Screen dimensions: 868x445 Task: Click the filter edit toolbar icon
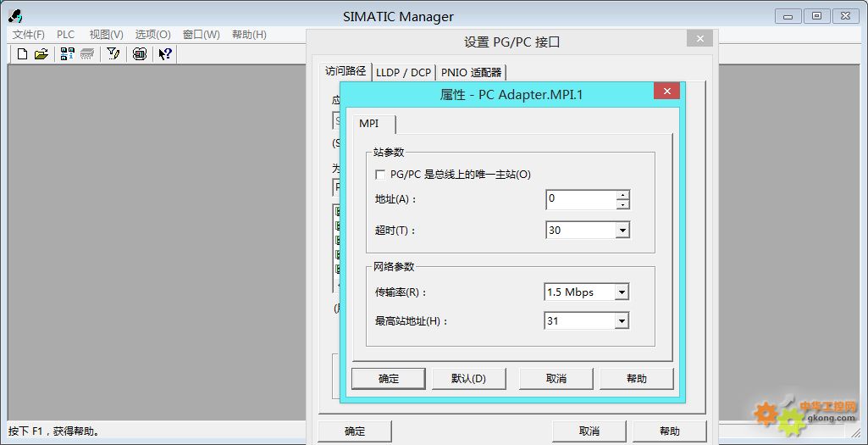[x=113, y=53]
